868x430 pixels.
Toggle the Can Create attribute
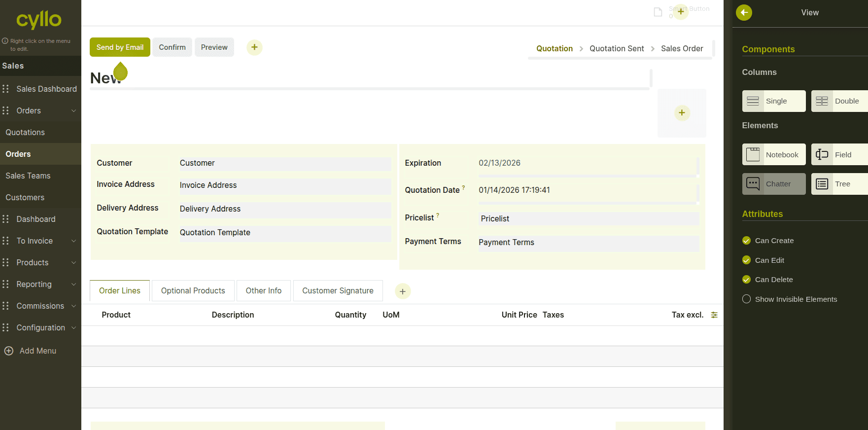(746, 241)
